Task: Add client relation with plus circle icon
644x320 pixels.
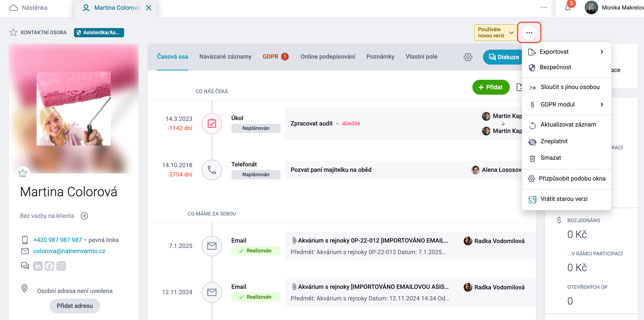Action: (x=84, y=216)
